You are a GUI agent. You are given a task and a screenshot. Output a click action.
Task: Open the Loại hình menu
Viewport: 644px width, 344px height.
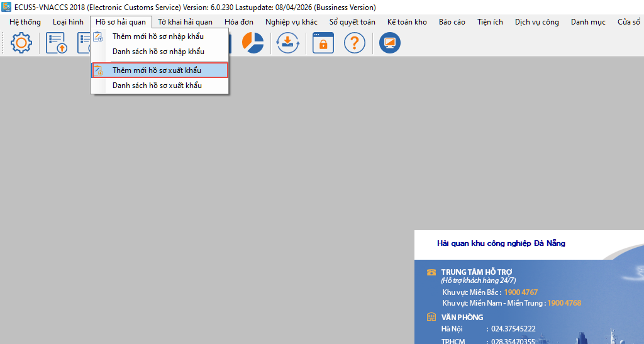(68, 22)
